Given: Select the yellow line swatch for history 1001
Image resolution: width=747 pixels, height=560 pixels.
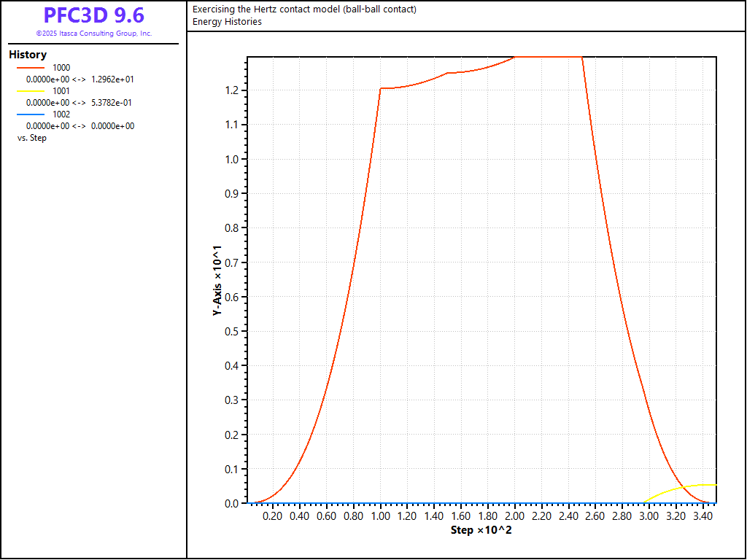Looking at the screenshot, I should tap(30, 91).
